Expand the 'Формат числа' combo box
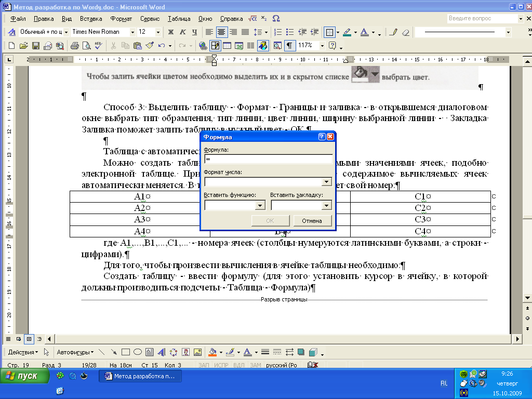Screen dimensions: 532x399 tap(326, 182)
